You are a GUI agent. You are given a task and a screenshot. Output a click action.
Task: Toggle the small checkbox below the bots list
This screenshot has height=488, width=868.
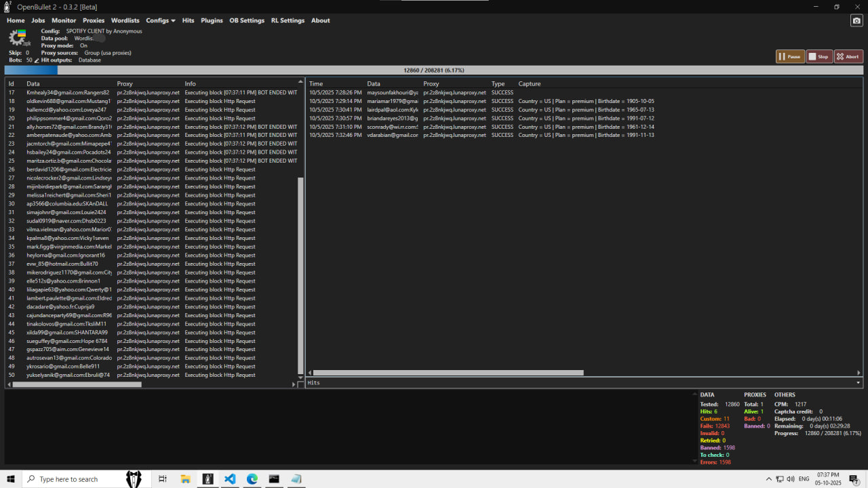click(300, 384)
